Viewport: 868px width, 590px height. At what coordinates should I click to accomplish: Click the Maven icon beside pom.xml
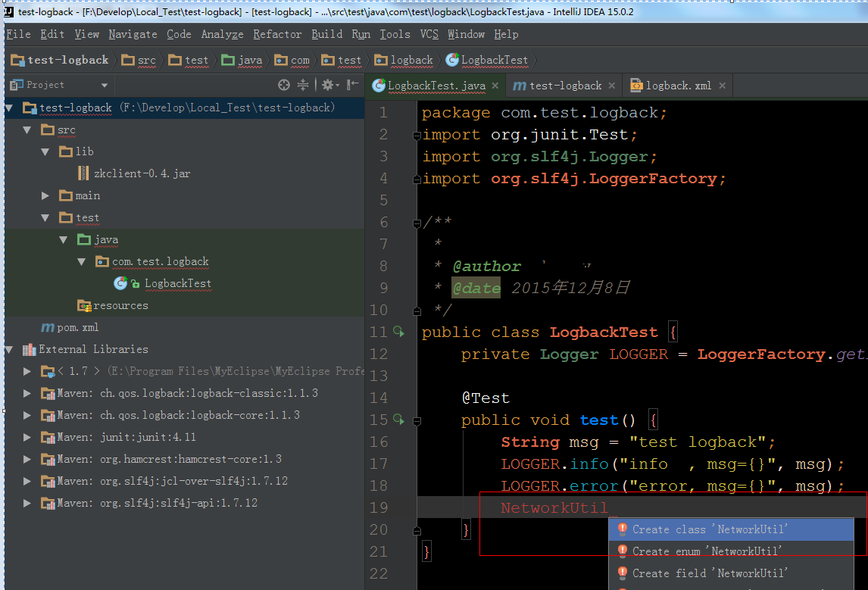click(47, 327)
